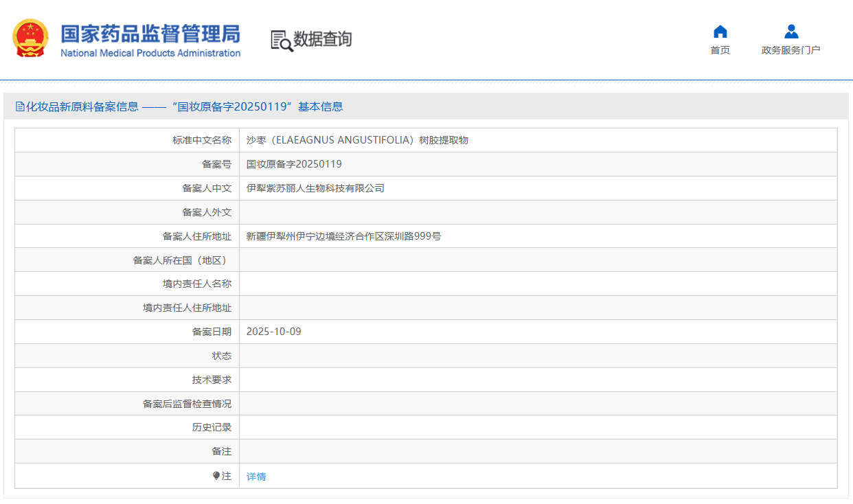Open the 政务服务门户 menu item

pos(791,49)
